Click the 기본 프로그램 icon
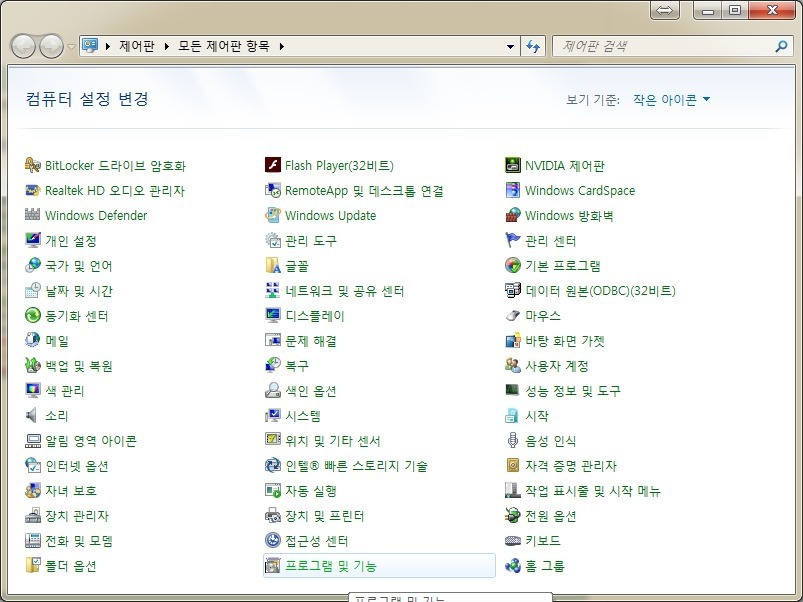The image size is (803, 602). pyautogui.click(x=513, y=265)
